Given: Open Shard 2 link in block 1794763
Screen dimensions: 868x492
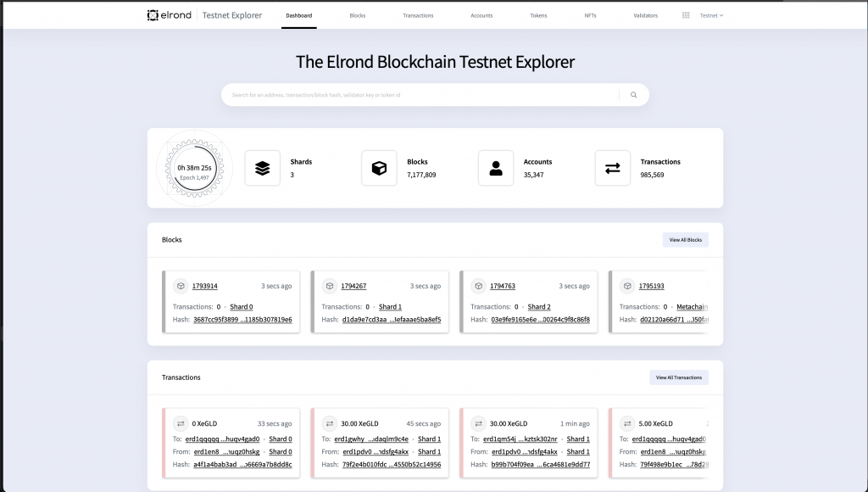Looking at the screenshot, I should [x=539, y=306].
